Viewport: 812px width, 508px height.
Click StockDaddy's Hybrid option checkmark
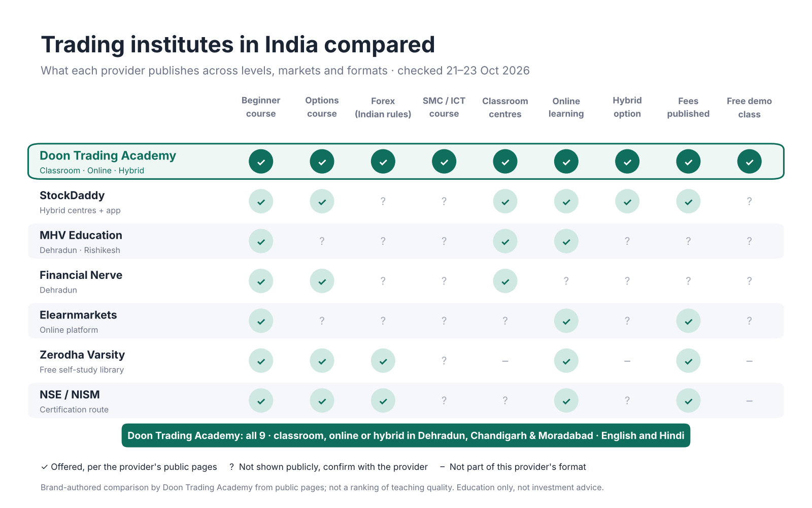point(627,201)
